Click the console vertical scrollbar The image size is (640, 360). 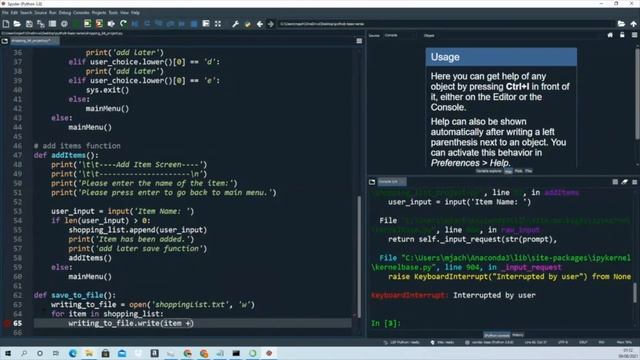click(x=635, y=292)
